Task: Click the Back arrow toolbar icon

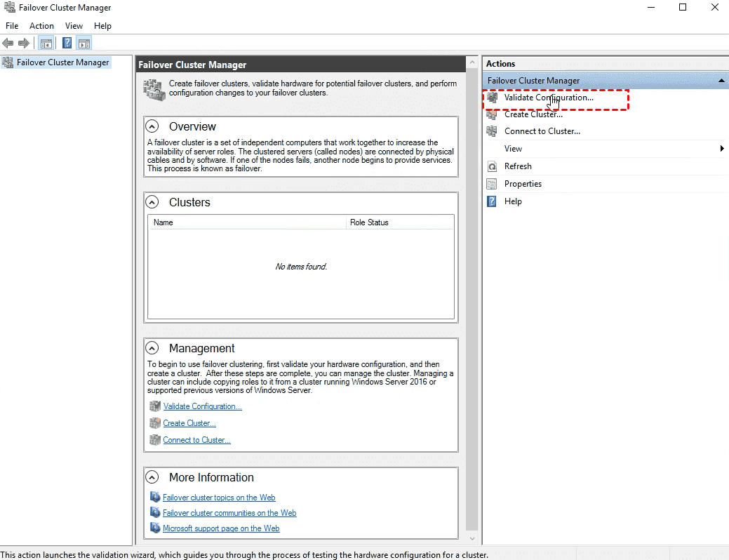Action: pos(8,44)
